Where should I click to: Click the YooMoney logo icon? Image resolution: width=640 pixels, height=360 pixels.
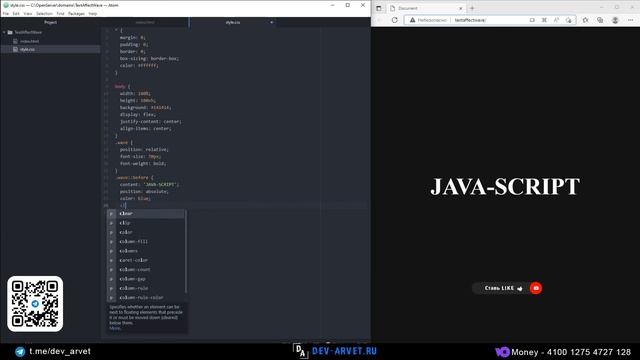pos(502,352)
